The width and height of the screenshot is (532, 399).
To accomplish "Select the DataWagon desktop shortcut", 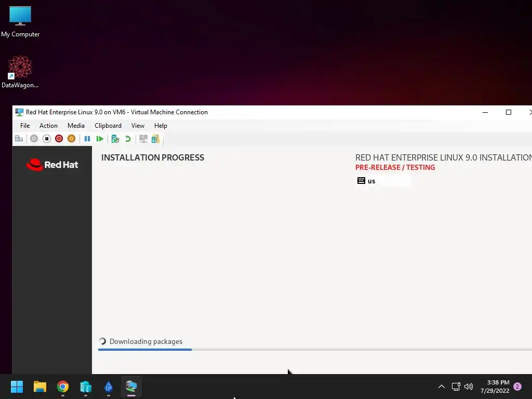I will pyautogui.click(x=20, y=72).
